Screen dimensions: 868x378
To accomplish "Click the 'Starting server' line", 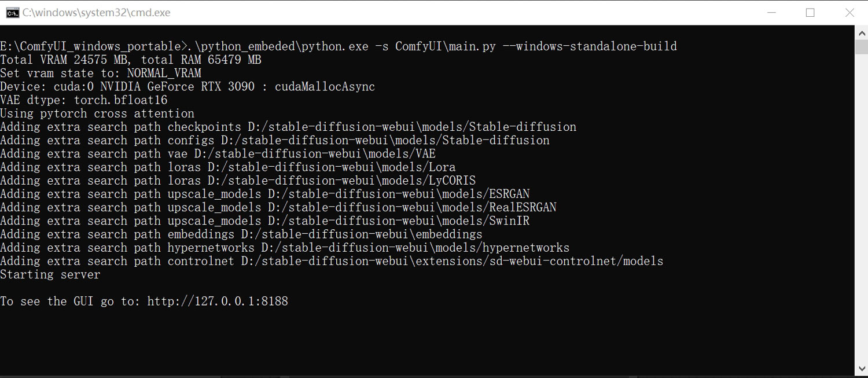I will tap(50, 274).
